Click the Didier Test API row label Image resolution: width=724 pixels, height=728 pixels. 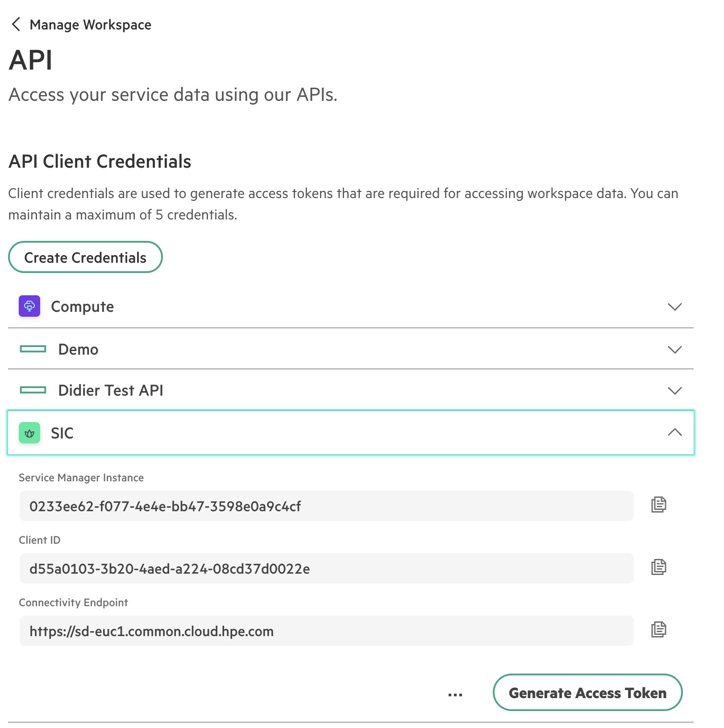(111, 390)
